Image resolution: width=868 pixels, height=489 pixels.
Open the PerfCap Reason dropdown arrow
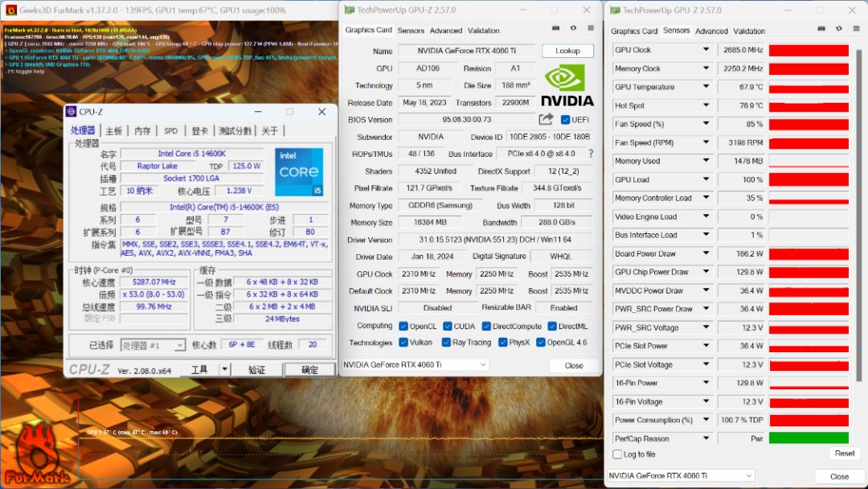coord(706,438)
